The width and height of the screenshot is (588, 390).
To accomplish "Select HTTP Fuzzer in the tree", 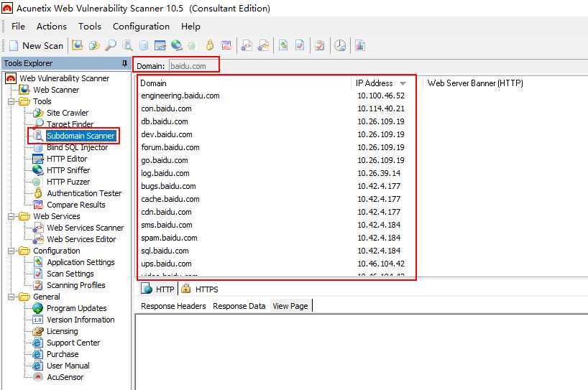I will [x=68, y=182].
